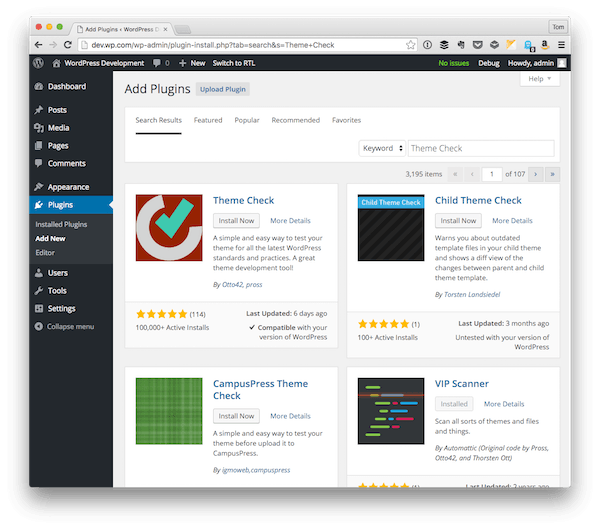Image resolution: width=600 pixels, height=529 pixels.
Task: Open Add New submenu item
Action: (50, 238)
